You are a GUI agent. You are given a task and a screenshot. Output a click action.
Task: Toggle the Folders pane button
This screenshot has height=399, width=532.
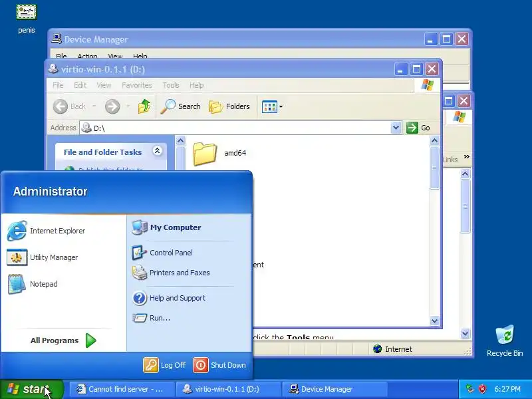tap(229, 106)
